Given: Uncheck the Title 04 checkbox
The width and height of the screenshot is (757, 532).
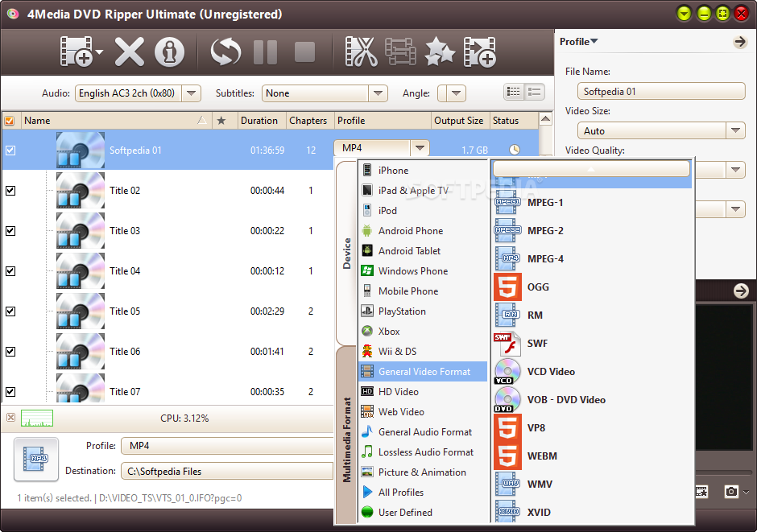Looking at the screenshot, I should (10, 271).
